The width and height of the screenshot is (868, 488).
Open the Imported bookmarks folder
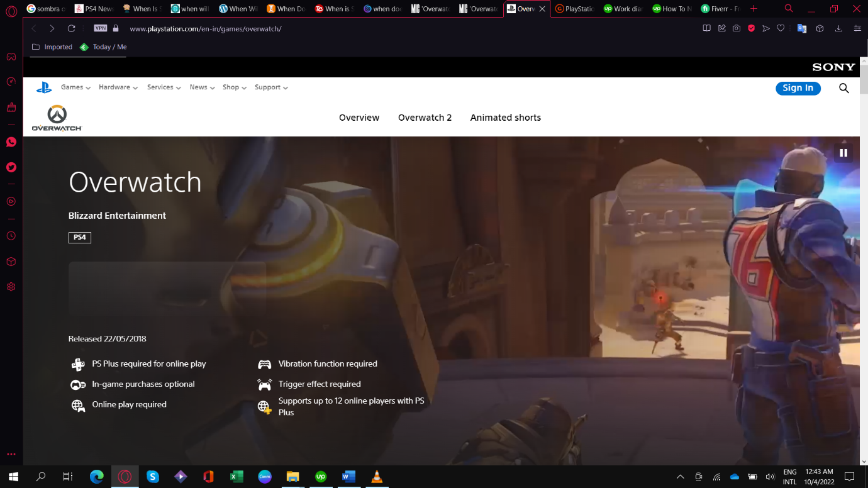point(52,47)
